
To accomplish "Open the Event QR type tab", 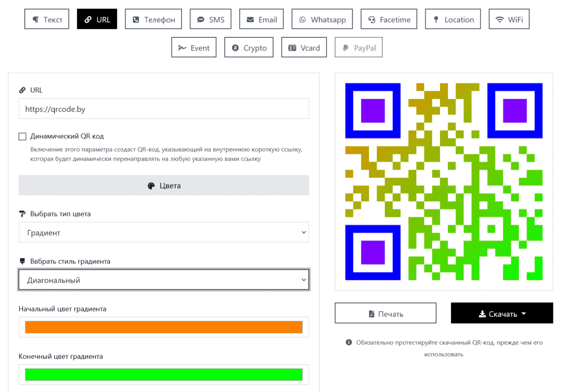I will click(x=194, y=47).
